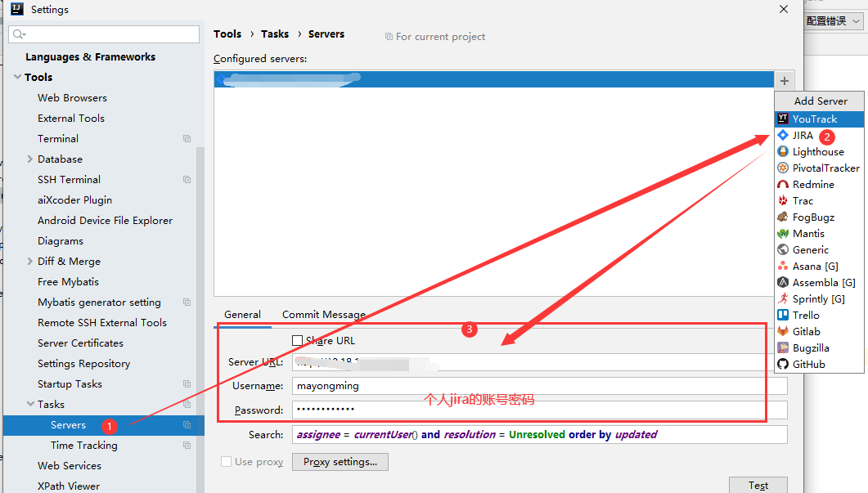Viewport: 868px width, 493px height.
Task: Choose YouTrack from Add Server menu
Action: tap(819, 119)
